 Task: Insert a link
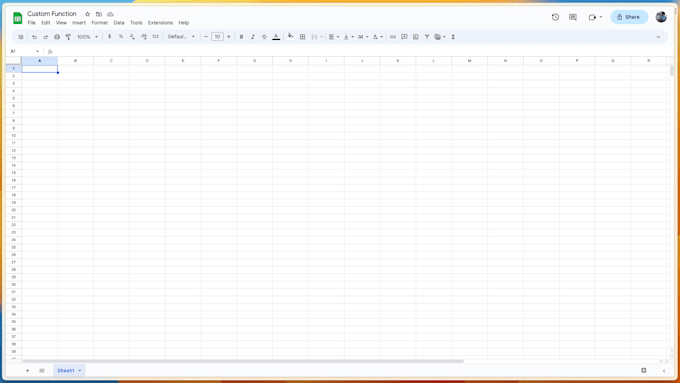(393, 37)
